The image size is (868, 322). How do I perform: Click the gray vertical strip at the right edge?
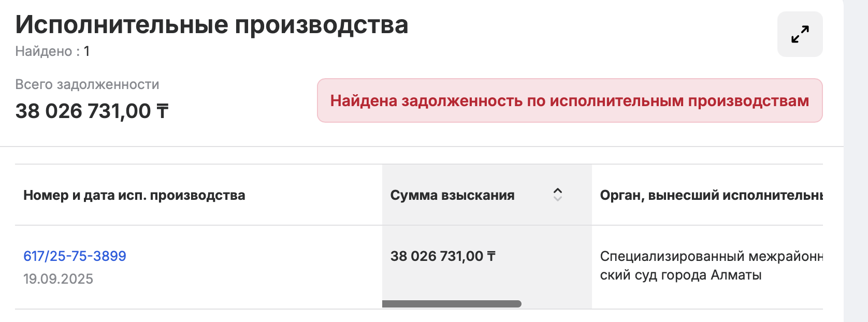856,161
